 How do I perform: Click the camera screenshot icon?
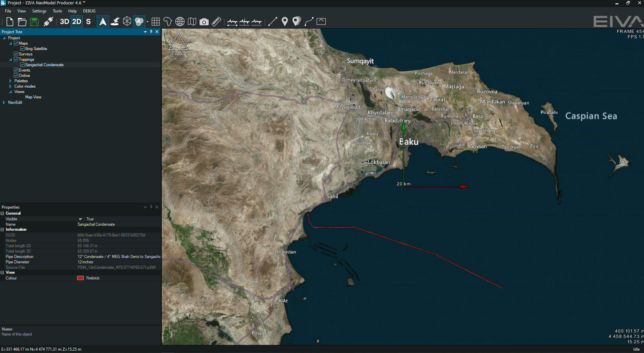[204, 22]
